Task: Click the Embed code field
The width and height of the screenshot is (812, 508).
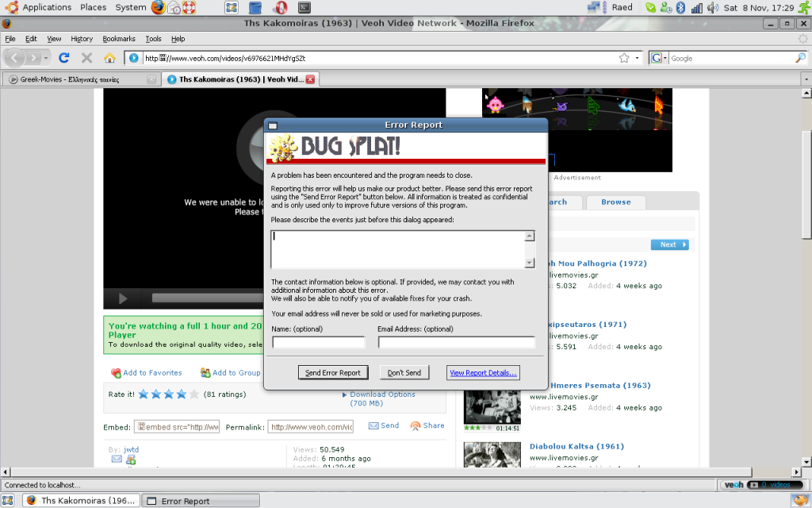Action: point(177,427)
